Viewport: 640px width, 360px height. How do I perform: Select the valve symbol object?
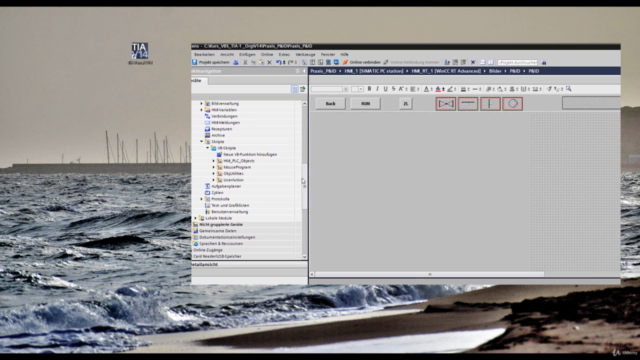pos(446,104)
